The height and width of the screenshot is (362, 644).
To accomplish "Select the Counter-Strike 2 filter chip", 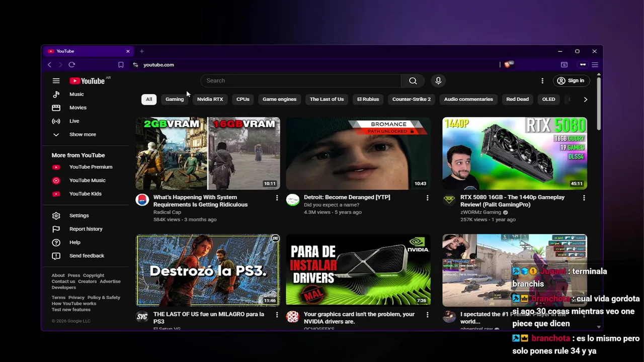I will coord(412,99).
